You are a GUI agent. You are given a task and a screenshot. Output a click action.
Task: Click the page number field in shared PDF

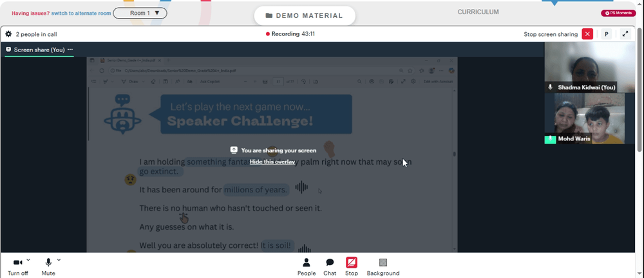click(x=278, y=81)
